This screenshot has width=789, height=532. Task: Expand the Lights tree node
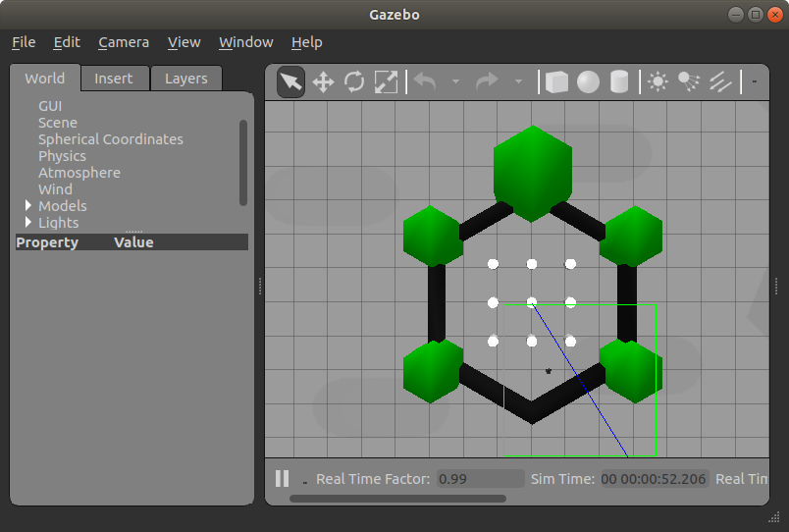(x=28, y=222)
